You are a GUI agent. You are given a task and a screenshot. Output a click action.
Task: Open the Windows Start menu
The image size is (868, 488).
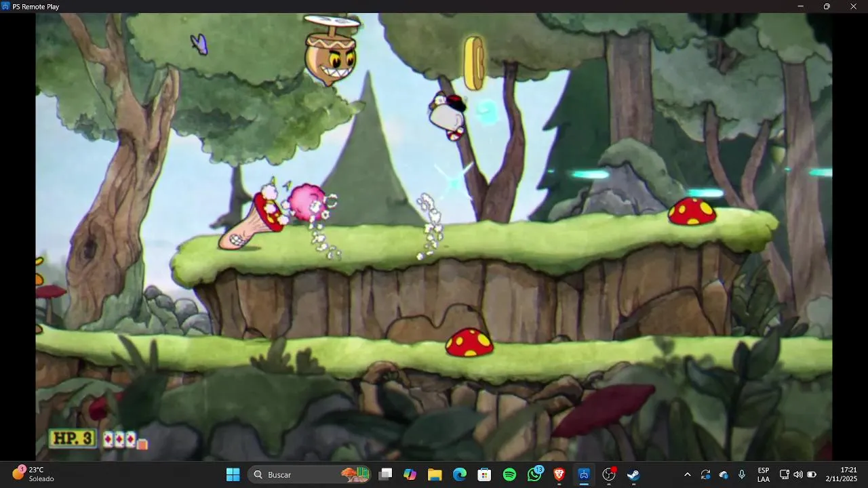point(233,474)
